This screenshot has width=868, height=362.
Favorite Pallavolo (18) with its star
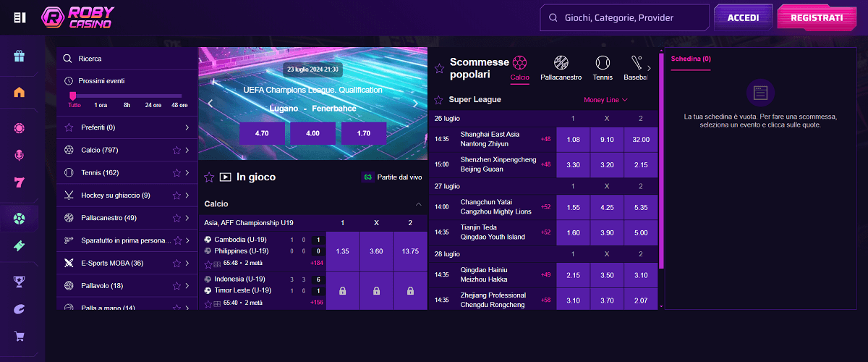176,285
